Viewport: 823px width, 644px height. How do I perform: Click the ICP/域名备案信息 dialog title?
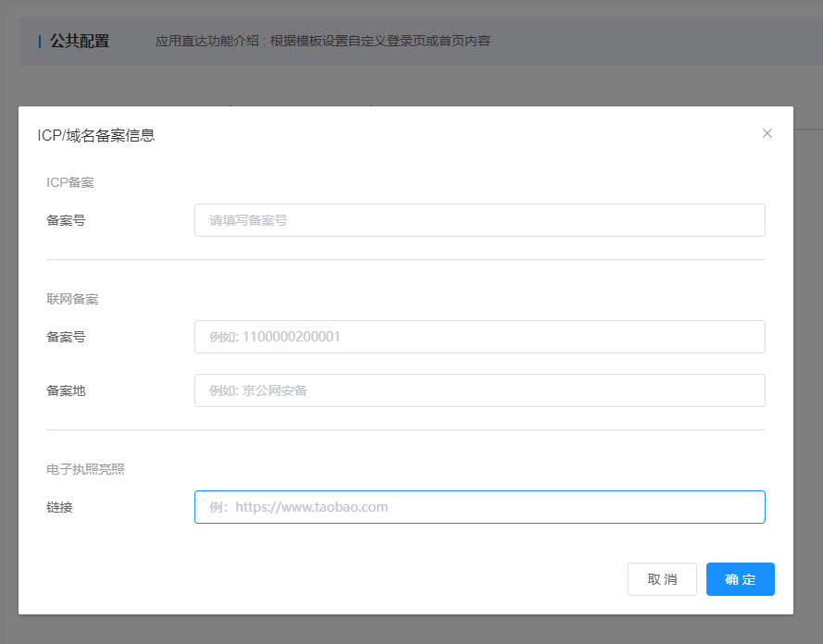coord(96,135)
